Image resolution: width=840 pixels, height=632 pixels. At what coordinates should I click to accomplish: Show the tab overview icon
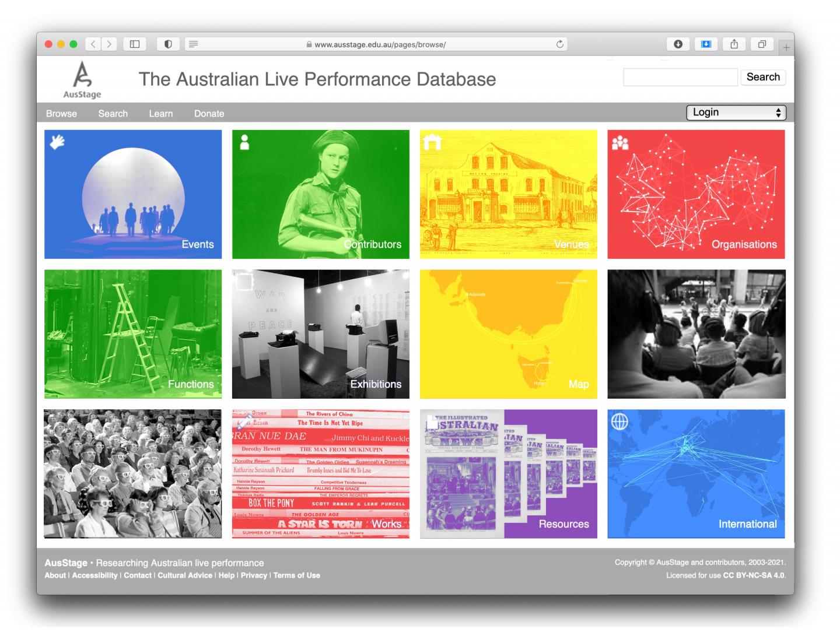pyautogui.click(x=762, y=44)
